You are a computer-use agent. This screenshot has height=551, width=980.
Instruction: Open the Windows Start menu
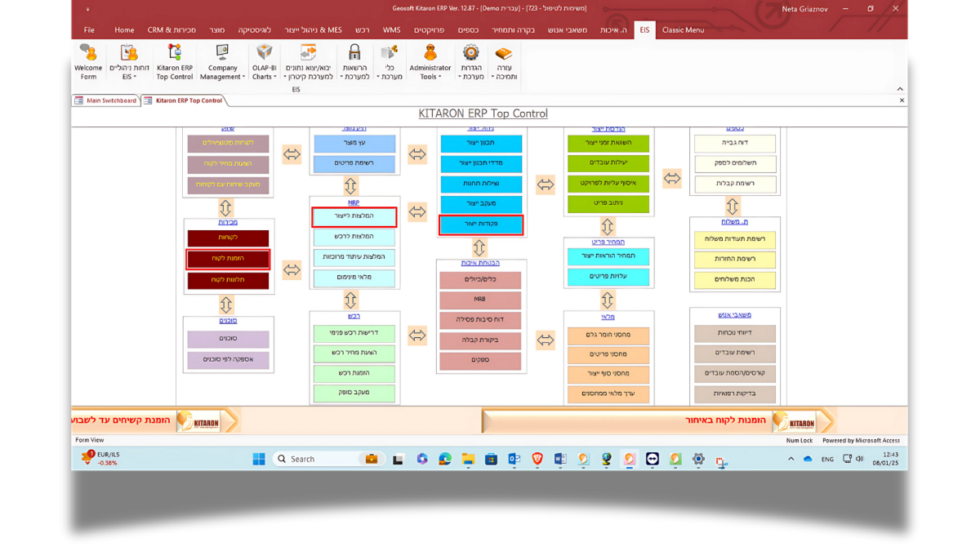click(x=259, y=459)
